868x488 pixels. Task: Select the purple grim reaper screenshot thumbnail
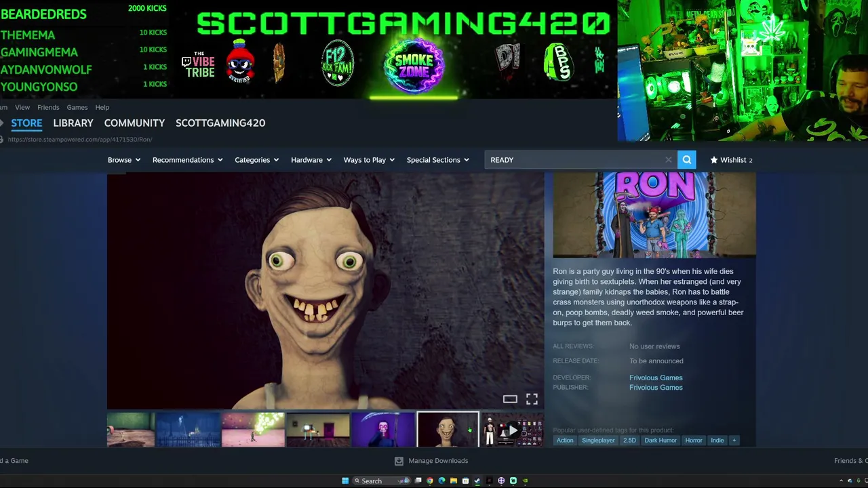[383, 430]
